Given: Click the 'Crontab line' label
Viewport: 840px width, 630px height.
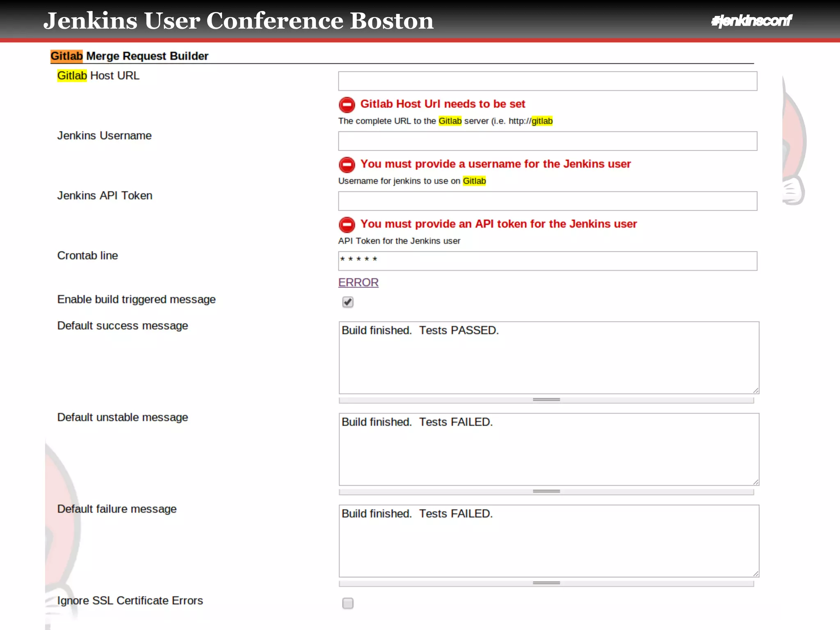Looking at the screenshot, I should click(x=87, y=256).
